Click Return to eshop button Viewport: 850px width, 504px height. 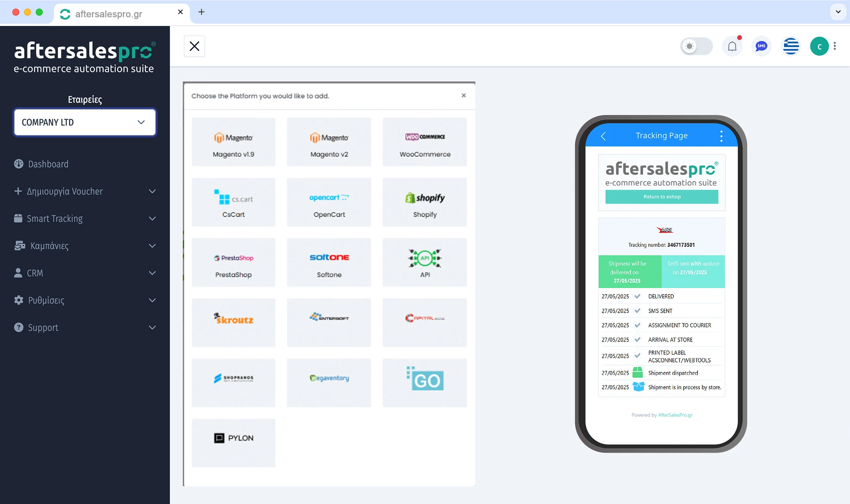tap(662, 197)
